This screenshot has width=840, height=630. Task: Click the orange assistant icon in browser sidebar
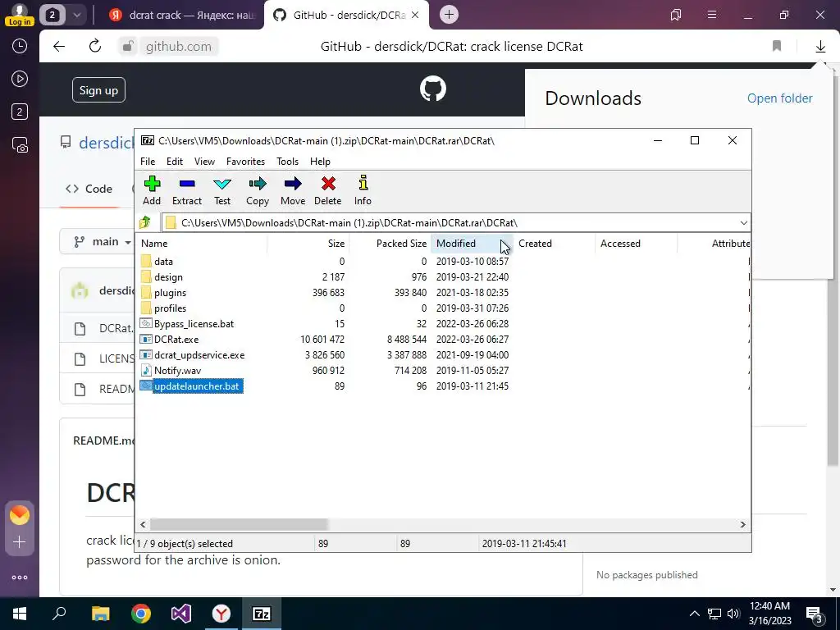pos(20,515)
